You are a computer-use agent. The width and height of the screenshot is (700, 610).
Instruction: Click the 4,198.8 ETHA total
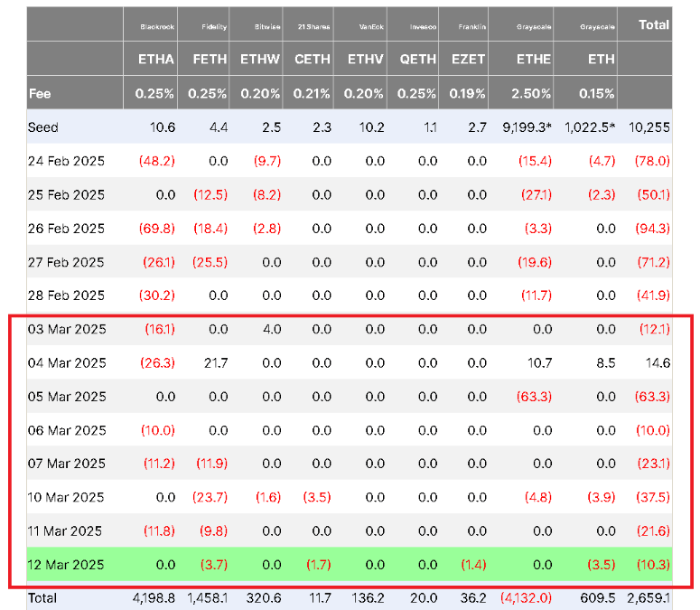(154, 598)
